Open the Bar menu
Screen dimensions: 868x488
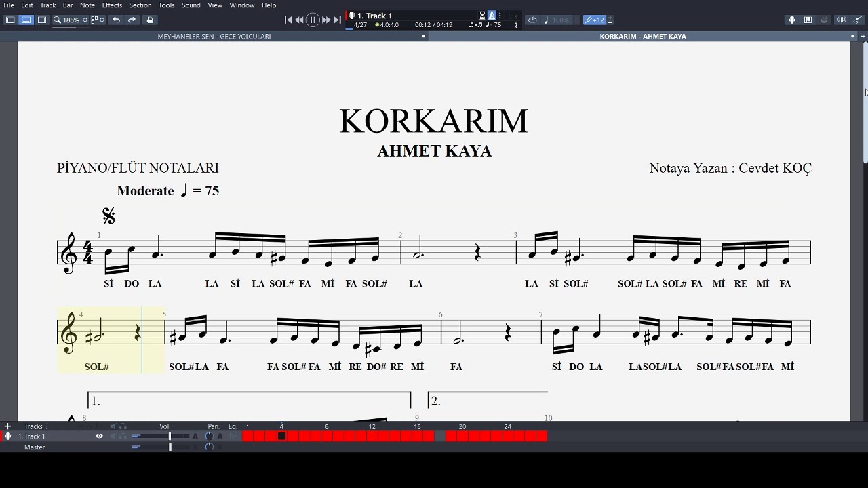click(68, 5)
